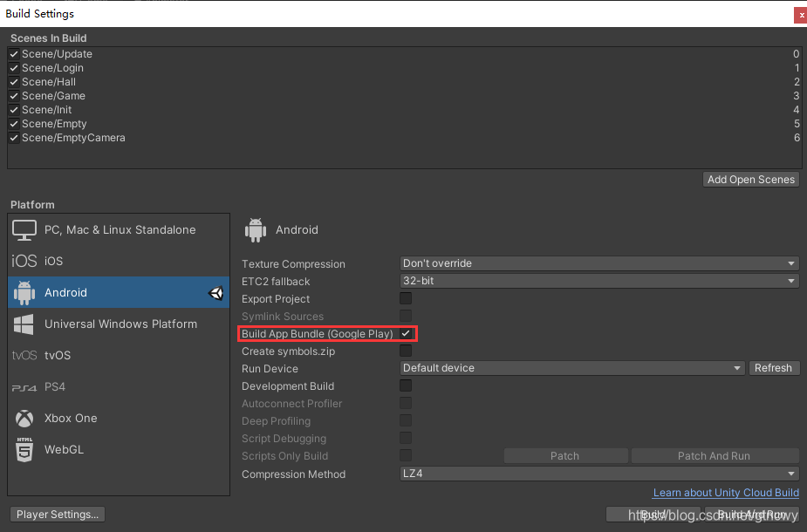Uncheck Scene/Update in Scenes In Build
Screen dimensions: 807x532
[14, 54]
